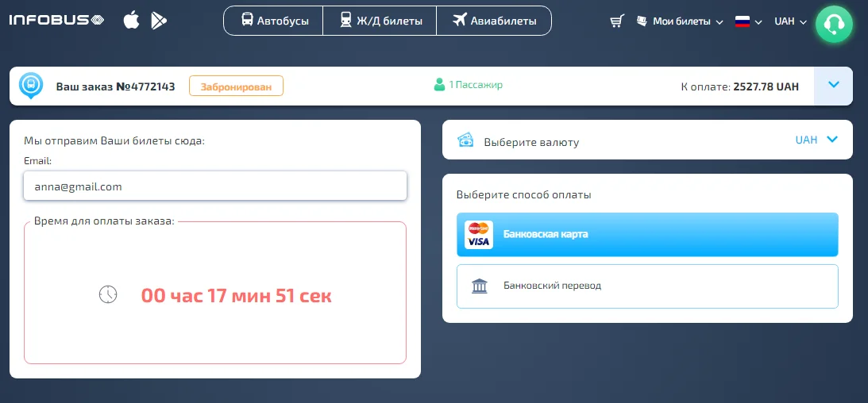Open the header UAH currency selector
This screenshot has width=868, height=403.
[790, 21]
